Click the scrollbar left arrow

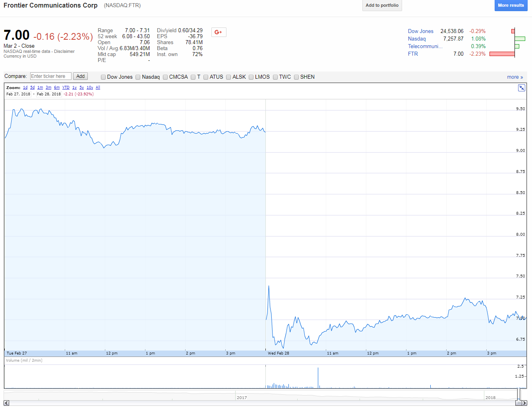click(x=6, y=403)
